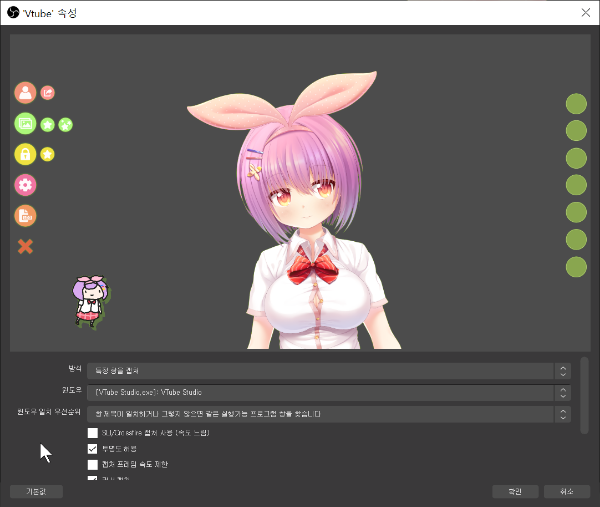The image size is (600, 507).
Task: Click the second green hotkey circle from top
Action: click(576, 130)
